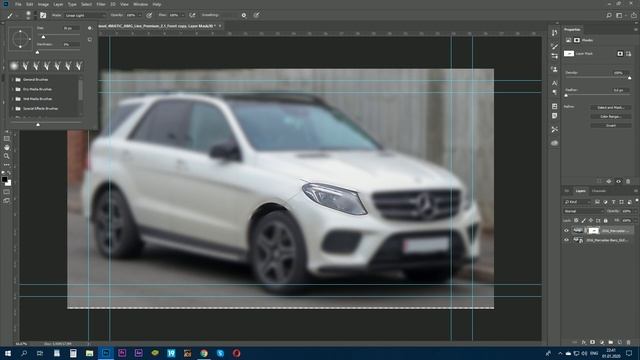Open the Image menu
Image resolution: width=640 pixels, height=360 pixels.
(43, 4)
